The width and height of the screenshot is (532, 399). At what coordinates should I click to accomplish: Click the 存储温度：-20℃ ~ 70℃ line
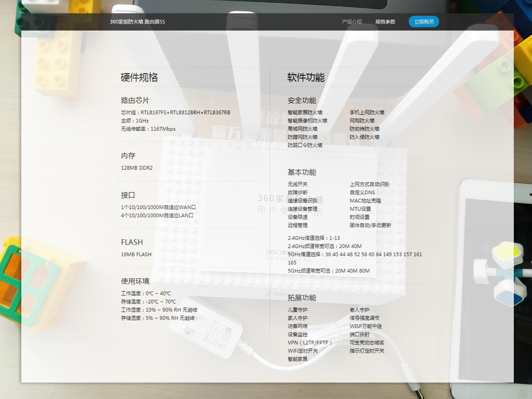149,302
